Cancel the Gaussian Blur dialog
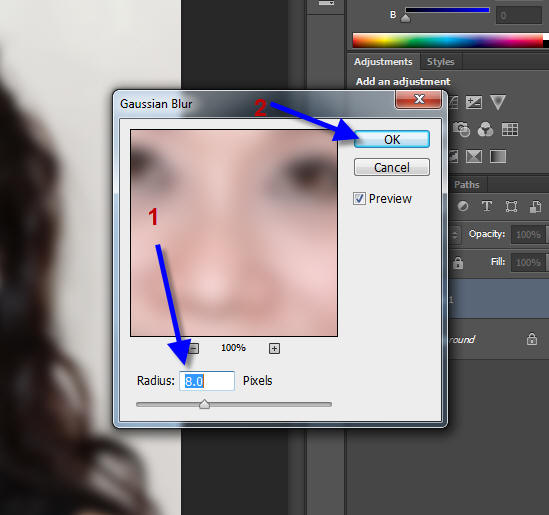This screenshot has width=549, height=515. click(392, 167)
